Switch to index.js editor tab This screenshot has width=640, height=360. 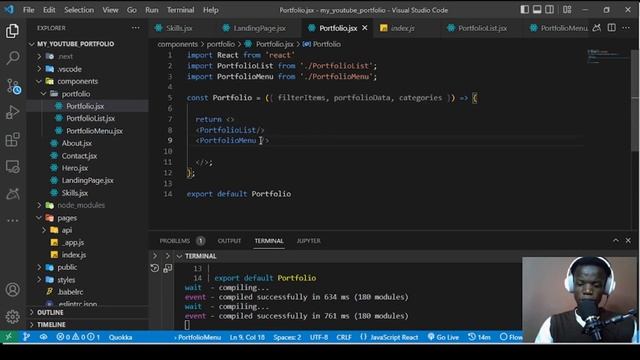tap(402, 28)
